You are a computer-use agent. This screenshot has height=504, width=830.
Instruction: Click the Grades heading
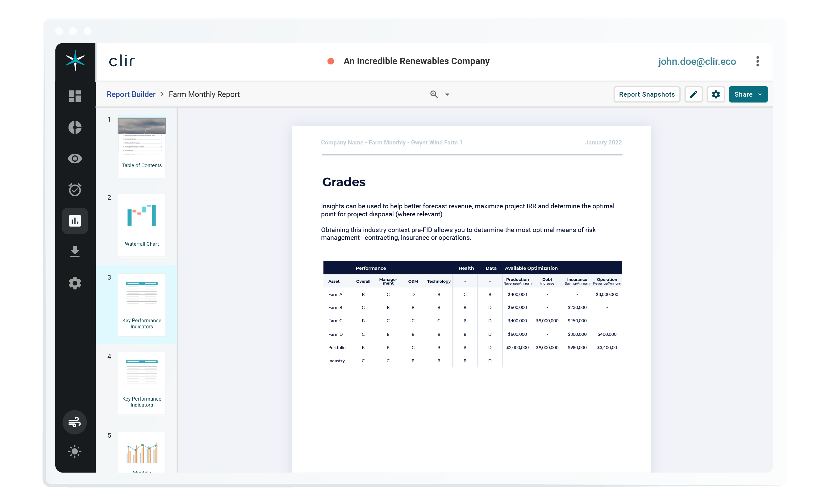pos(344,182)
